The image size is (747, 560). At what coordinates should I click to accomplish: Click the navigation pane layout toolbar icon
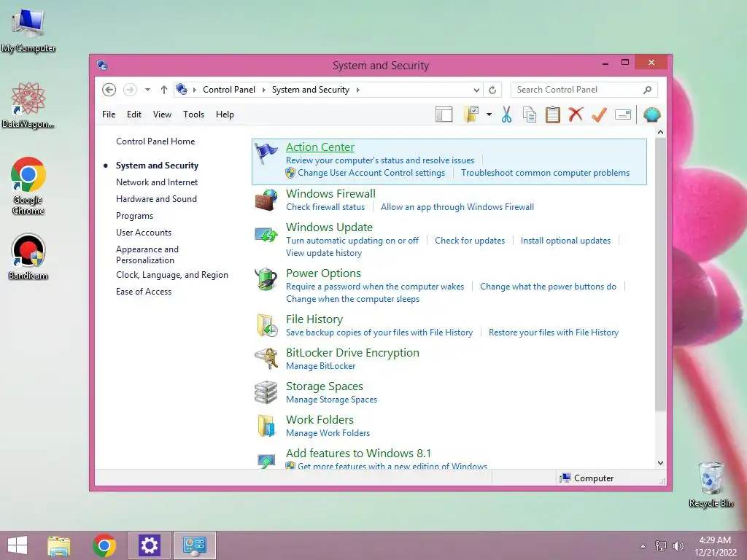tap(444, 114)
